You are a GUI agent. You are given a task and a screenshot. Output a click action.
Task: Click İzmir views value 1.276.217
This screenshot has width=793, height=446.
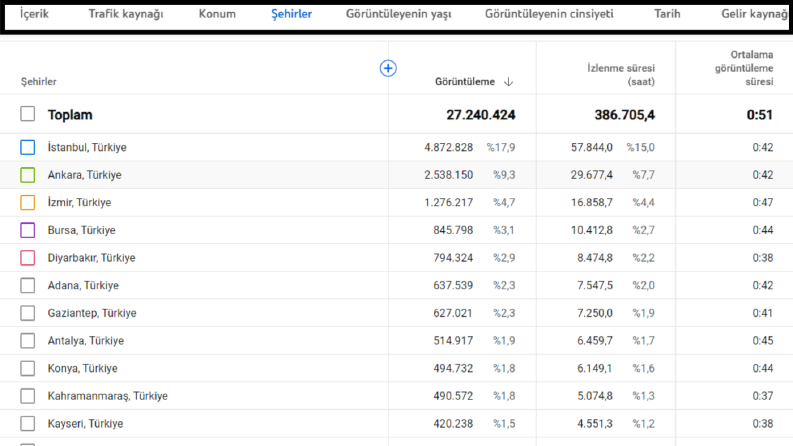449,202
